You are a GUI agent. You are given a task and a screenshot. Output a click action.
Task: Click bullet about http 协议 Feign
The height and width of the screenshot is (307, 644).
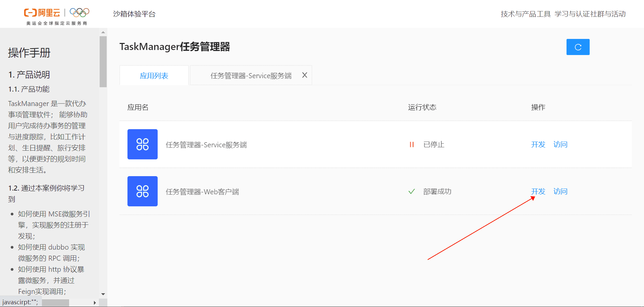point(51,280)
